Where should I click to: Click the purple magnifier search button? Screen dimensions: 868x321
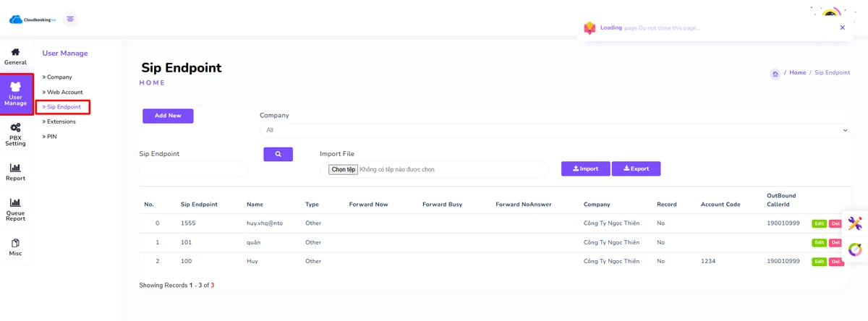(278, 154)
